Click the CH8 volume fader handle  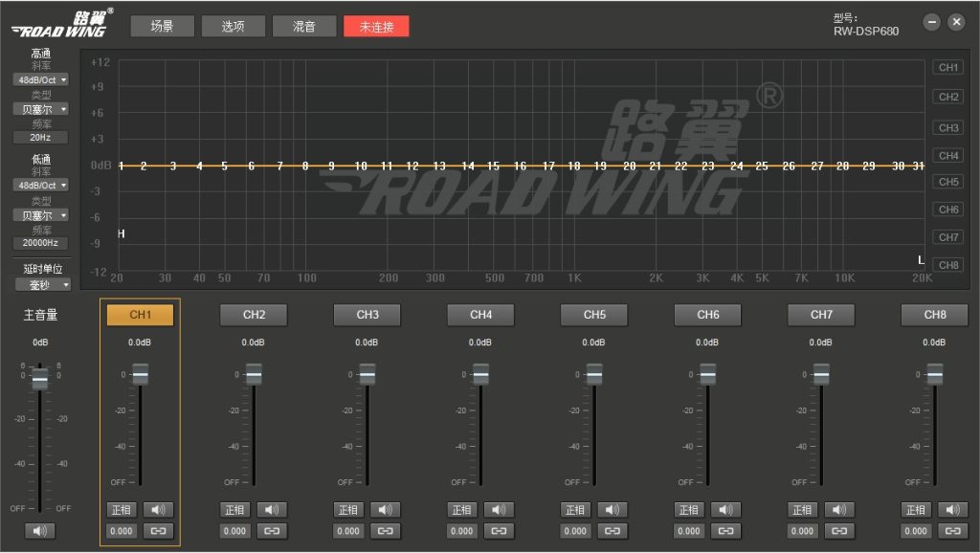935,374
